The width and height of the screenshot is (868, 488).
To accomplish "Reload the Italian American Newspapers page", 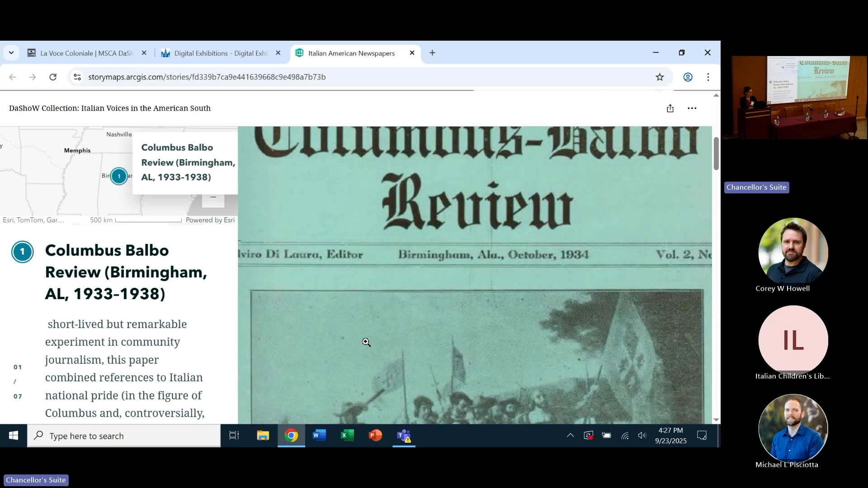I will pyautogui.click(x=53, y=77).
